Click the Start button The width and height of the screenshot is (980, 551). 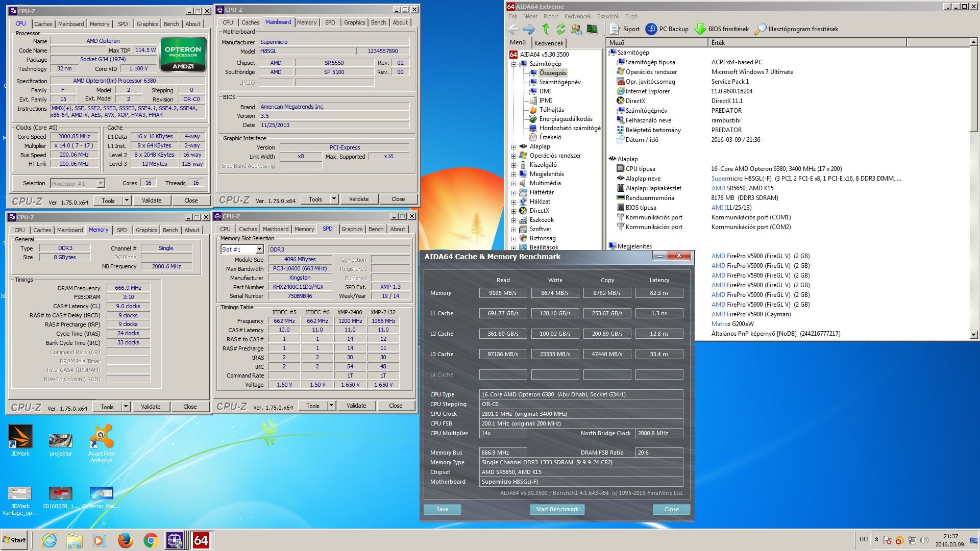click(x=14, y=540)
